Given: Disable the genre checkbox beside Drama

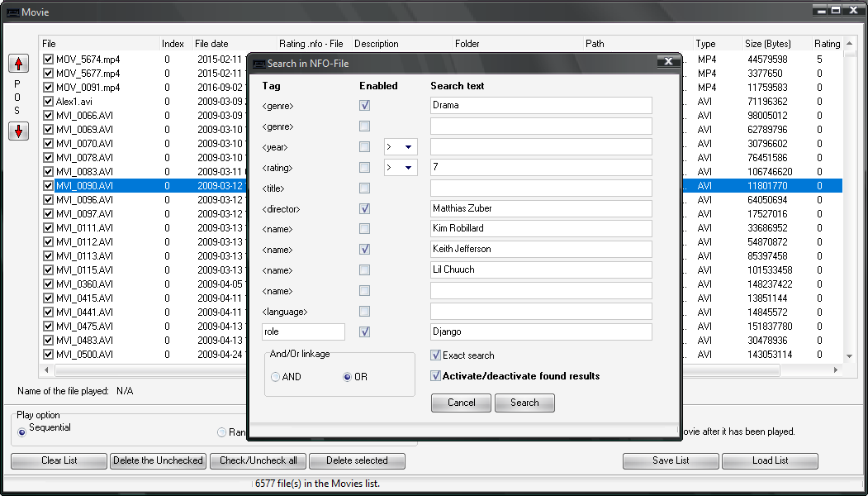Looking at the screenshot, I should pos(364,105).
